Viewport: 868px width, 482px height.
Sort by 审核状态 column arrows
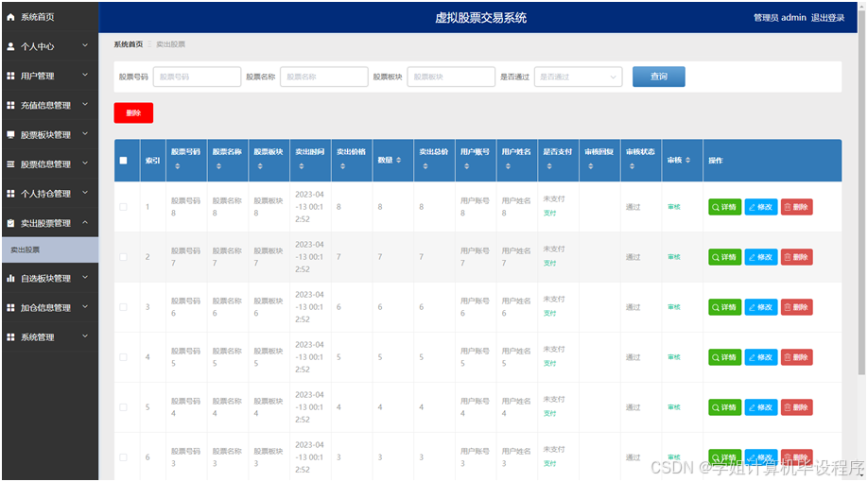point(633,166)
